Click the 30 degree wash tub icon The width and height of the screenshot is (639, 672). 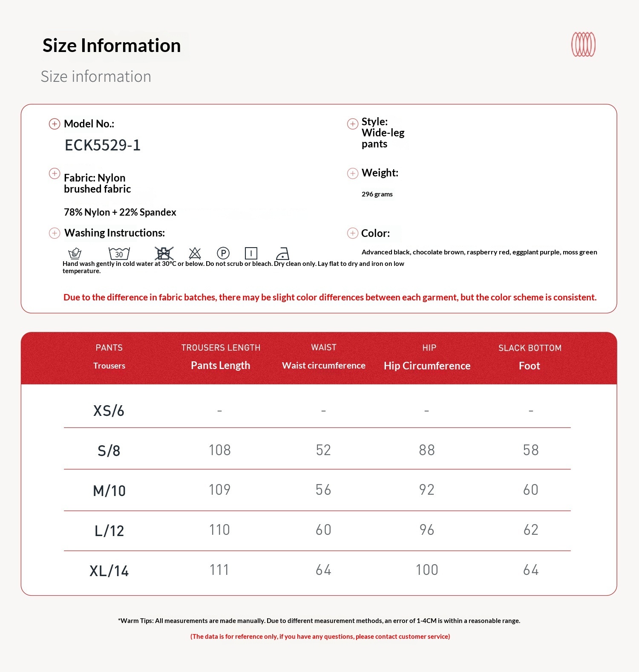(x=119, y=253)
